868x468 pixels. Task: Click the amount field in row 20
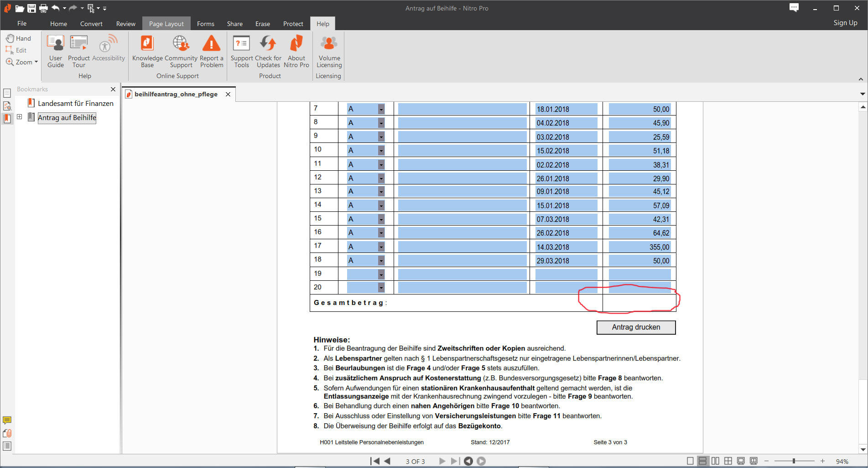click(639, 288)
